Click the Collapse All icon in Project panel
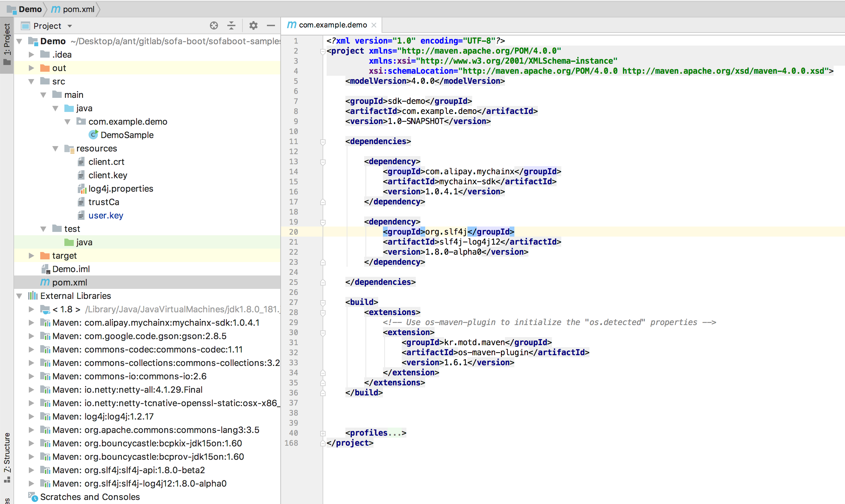 click(x=231, y=25)
